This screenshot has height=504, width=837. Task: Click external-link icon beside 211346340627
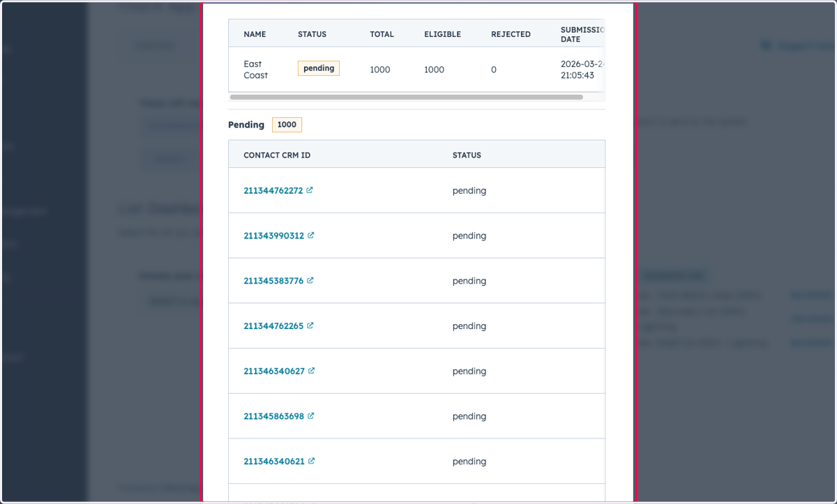click(x=311, y=370)
